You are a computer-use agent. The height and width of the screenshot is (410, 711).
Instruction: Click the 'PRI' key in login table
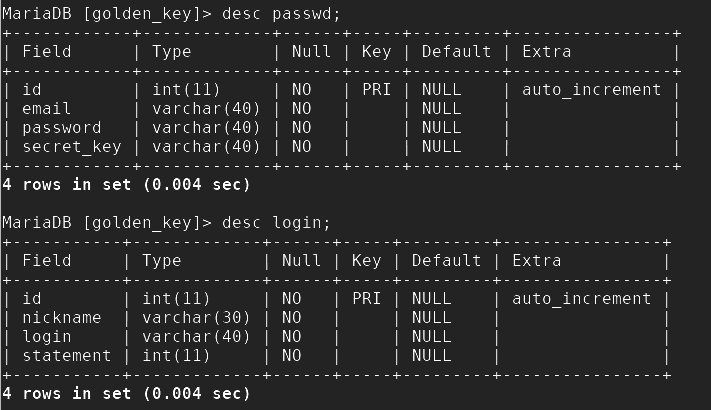366,298
